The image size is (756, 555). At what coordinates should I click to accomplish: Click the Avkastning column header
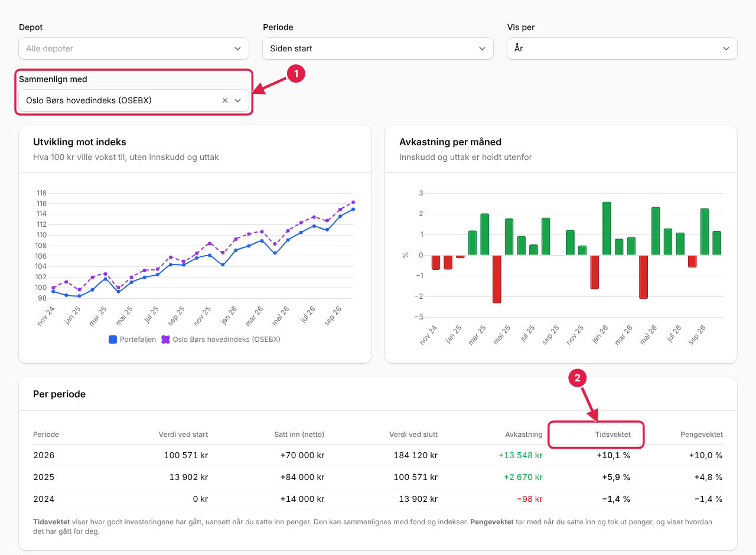[x=524, y=435]
